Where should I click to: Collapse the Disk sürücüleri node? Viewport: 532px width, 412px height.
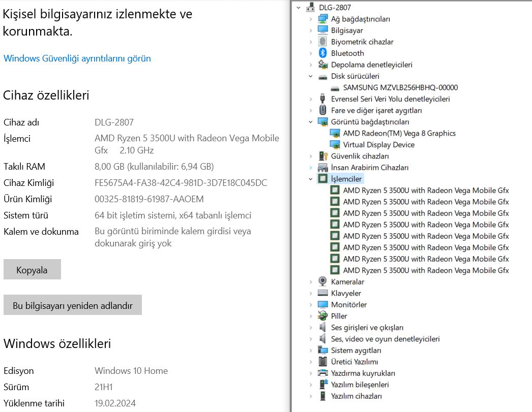(311, 76)
